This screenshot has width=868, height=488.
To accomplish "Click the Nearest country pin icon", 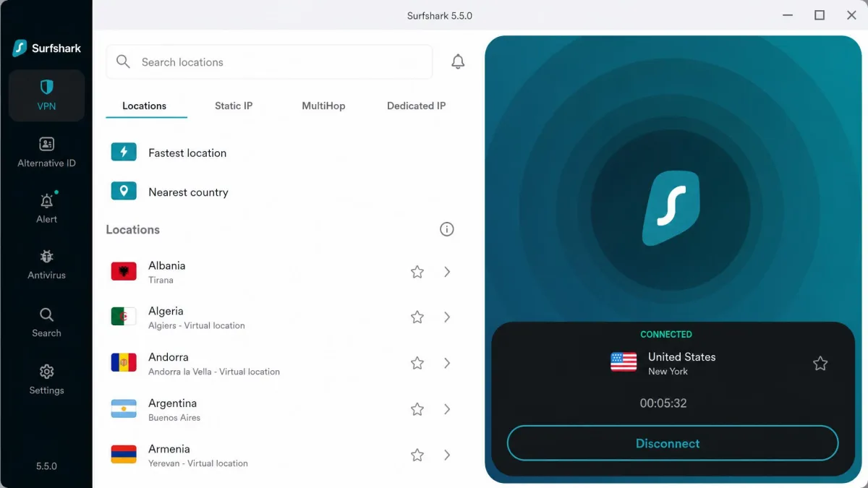I will [x=124, y=191].
